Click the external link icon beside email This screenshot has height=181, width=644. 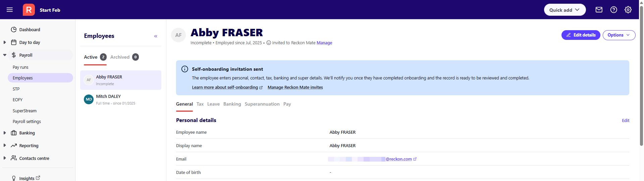(x=415, y=159)
